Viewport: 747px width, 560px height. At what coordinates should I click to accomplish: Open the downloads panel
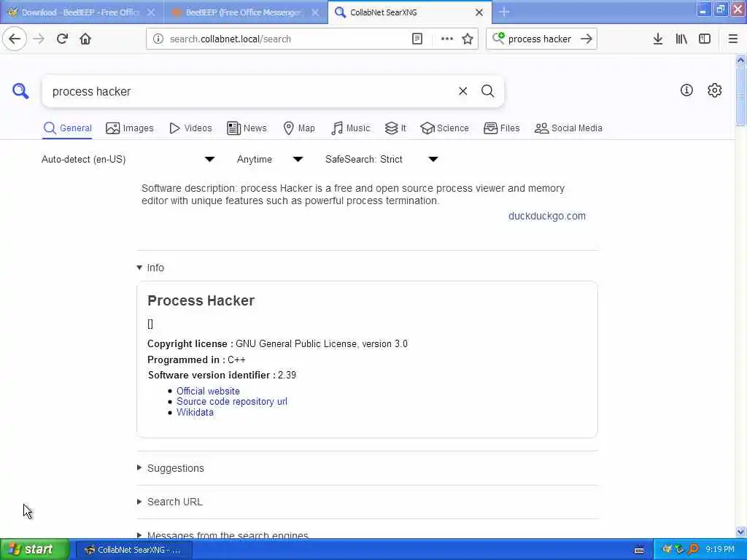tap(658, 39)
